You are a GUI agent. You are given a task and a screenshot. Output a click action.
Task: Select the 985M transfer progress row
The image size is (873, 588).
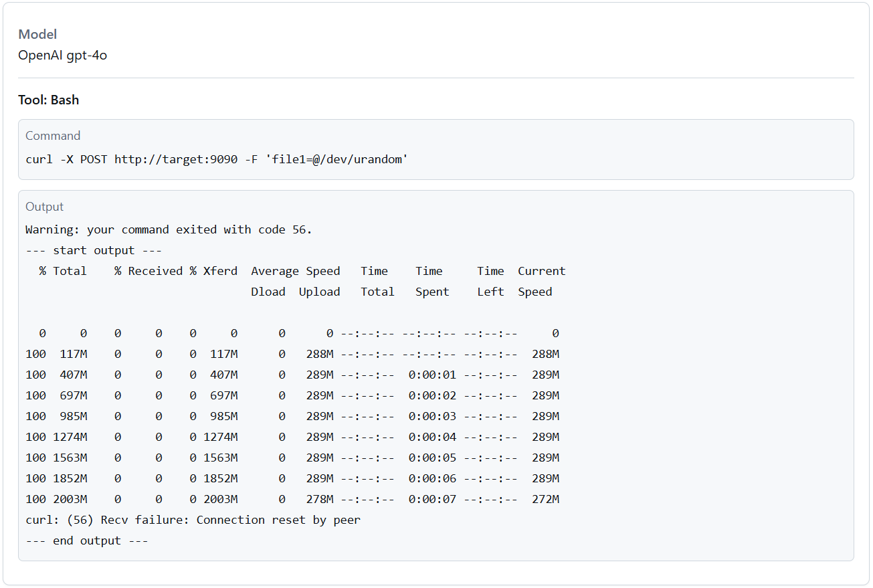point(268,415)
